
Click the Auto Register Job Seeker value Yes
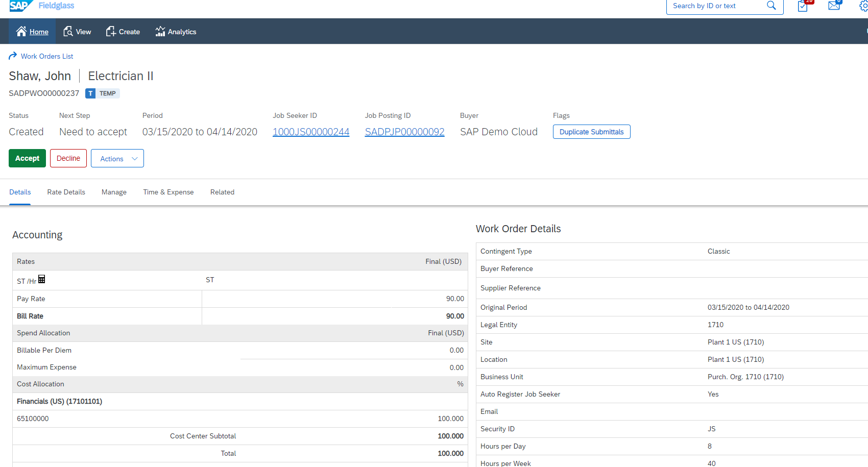tap(713, 394)
